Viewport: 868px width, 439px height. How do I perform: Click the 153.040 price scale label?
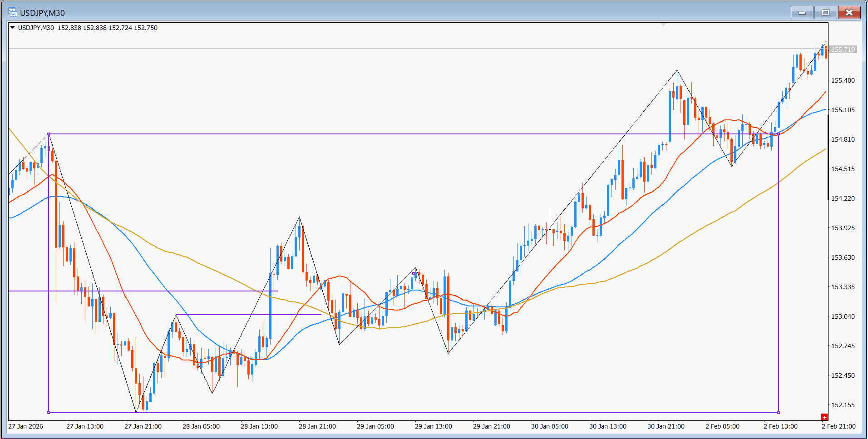[x=843, y=316]
